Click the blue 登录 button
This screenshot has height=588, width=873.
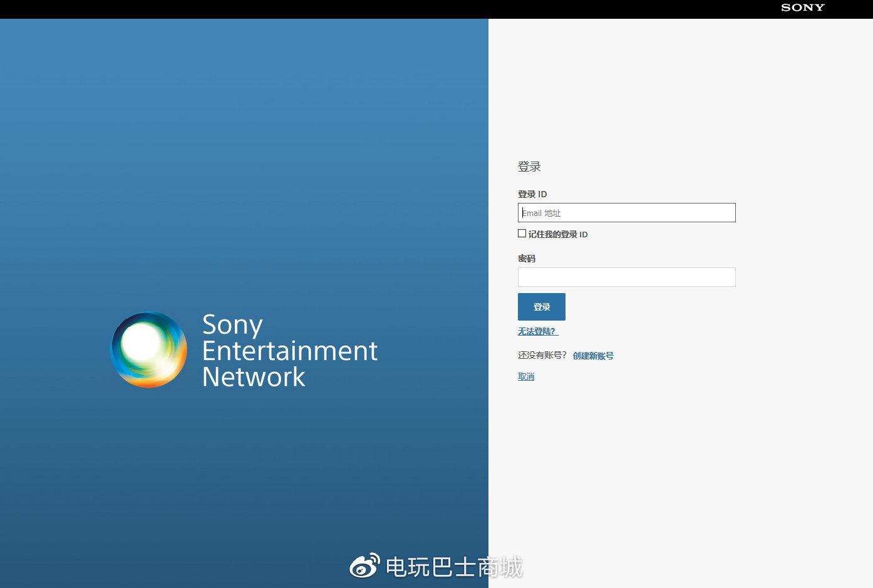pyautogui.click(x=542, y=307)
